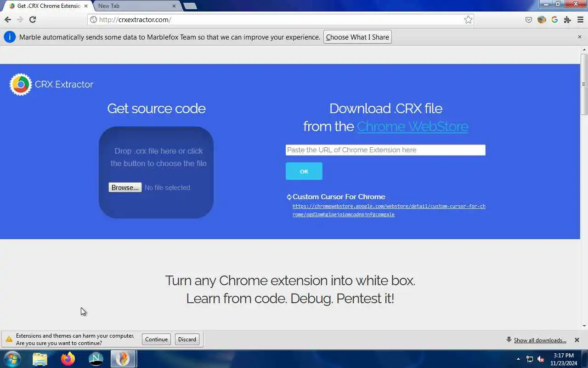Click the globe-fox extension icon
Viewport: 588px width, 368px height.
pyautogui.click(x=542, y=20)
